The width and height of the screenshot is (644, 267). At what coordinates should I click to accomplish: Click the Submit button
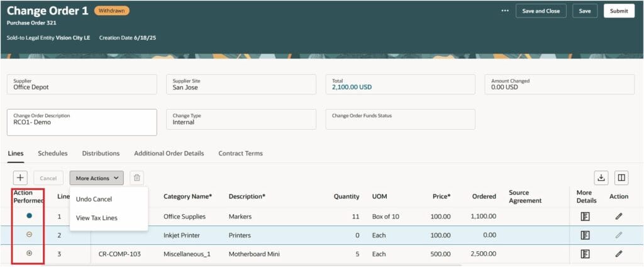[619, 11]
